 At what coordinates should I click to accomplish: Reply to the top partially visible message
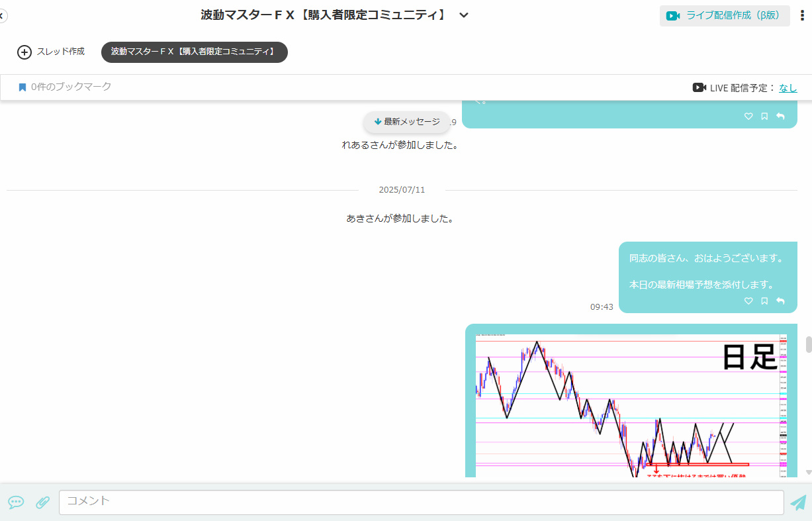pyautogui.click(x=780, y=116)
